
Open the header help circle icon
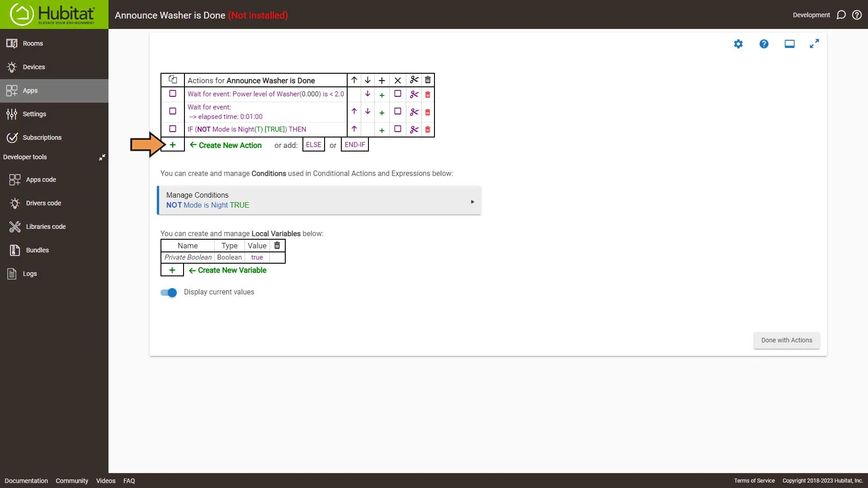click(x=857, y=15)
